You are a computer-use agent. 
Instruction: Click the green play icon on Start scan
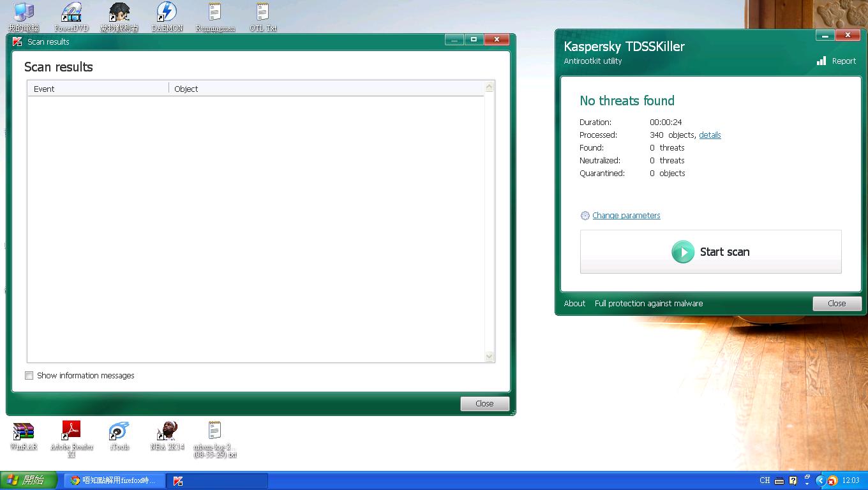coord(683,252)
